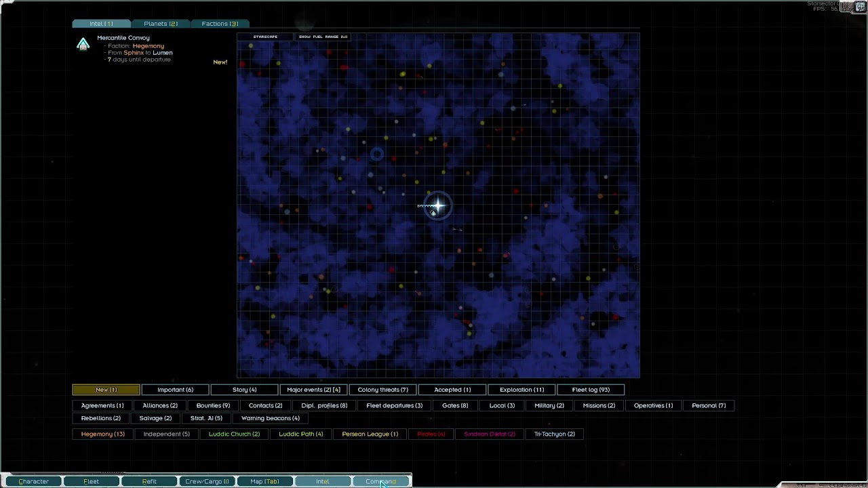Image resolution: width=868 pixels, height=488 pixels.
Task: Click the Hegemony faction name in the convoy entry
Action: tap(149, 45)
